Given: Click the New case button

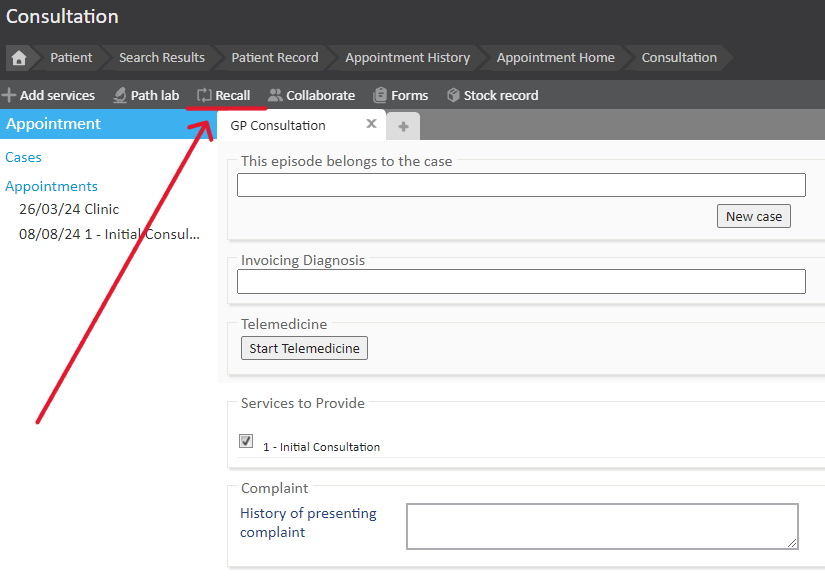Looking at the screenshot, I should [x=753, y=216].
